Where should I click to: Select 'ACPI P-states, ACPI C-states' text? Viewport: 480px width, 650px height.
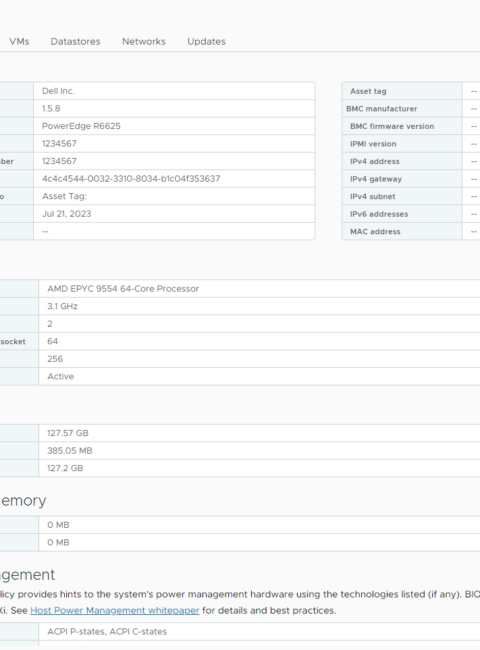point(107,631)
